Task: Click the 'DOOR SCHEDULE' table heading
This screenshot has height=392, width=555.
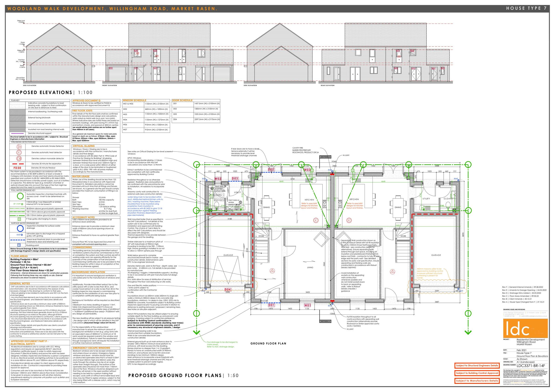Action: [x=182, y=100]
